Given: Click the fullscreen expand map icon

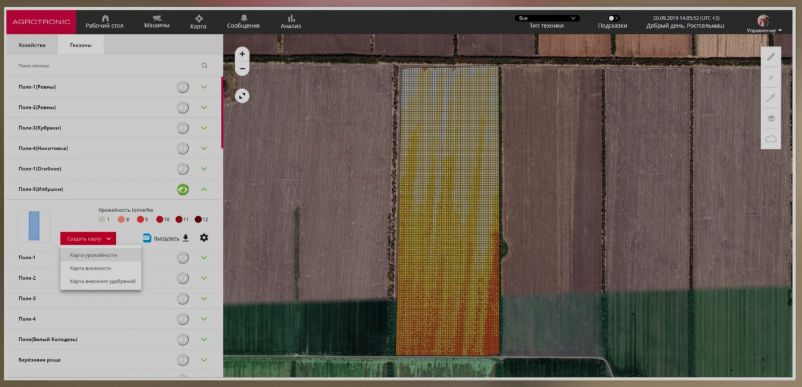Looking at the screenshot, I should click(242, 96).
